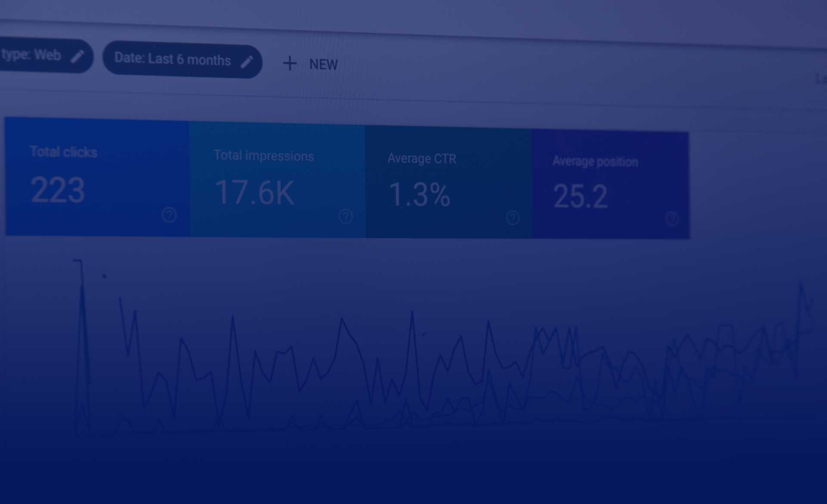Select the 25.2 position value

[580, 197]
